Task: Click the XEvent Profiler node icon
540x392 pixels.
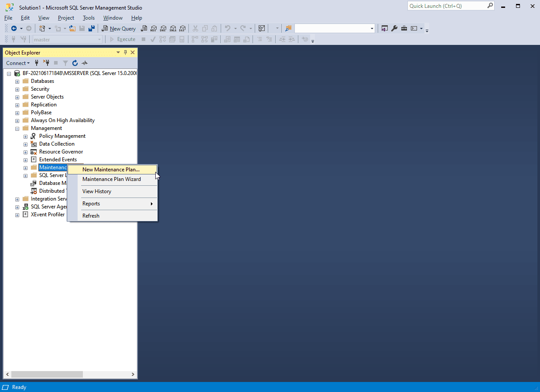Action: (x=25, y=215)
